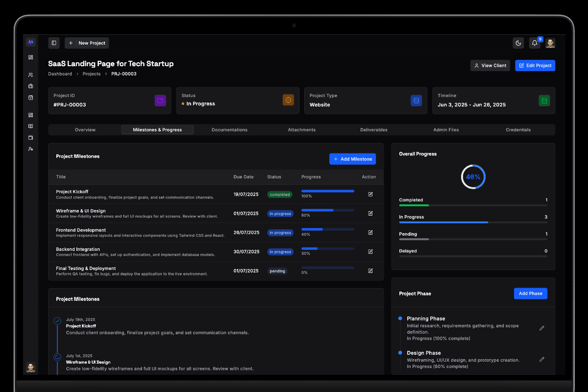
Task: Open the user settings icon at sidebar bottom
Action: [x=30, y=149]
